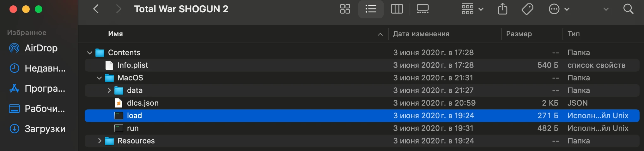Select the run executable file

362,128
